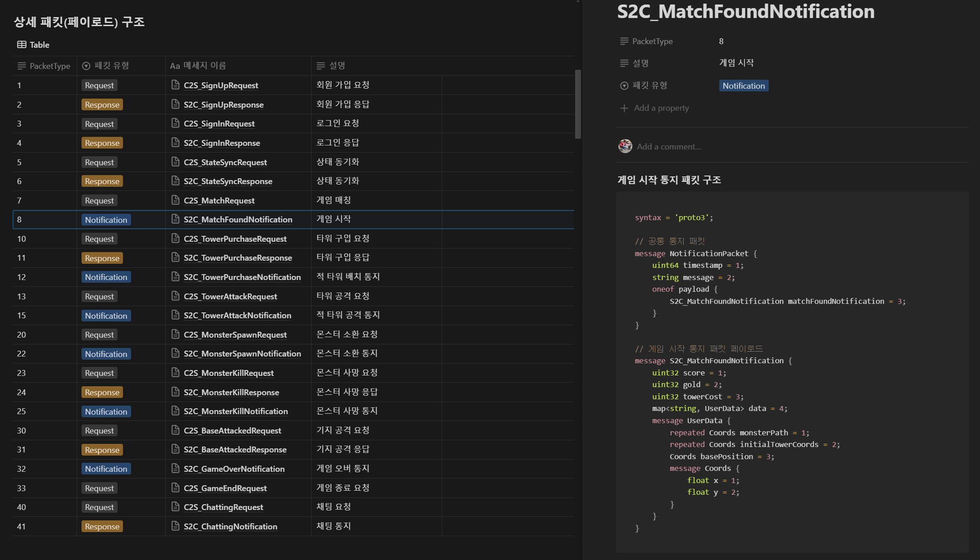This screenshot has height=560, width=980.
Task: Click the page icon of C2S_GameEndRequest
Action: click(176, 488)
